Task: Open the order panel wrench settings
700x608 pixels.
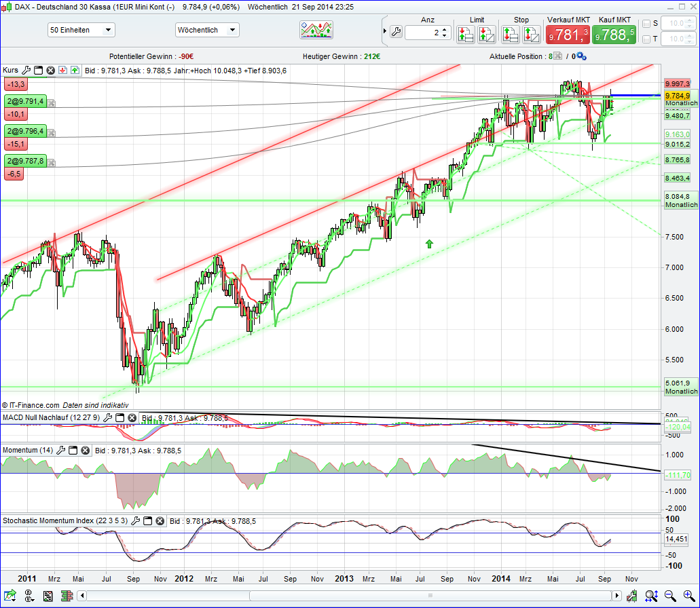Action: click(396, 31)
